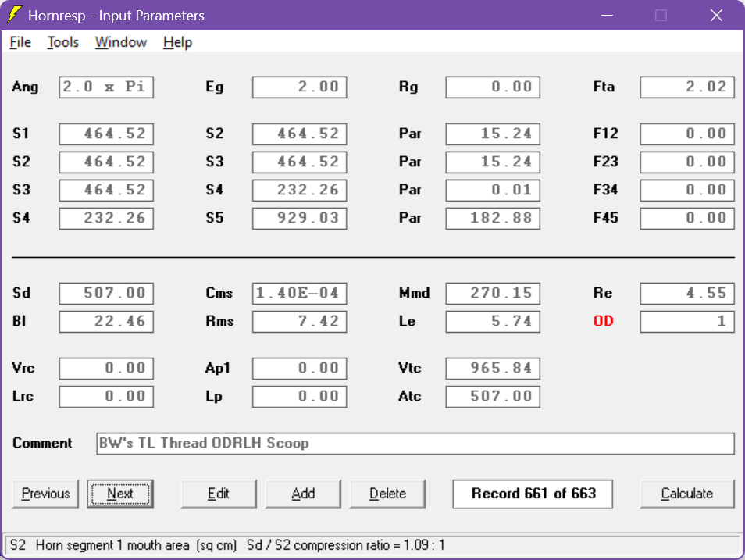Click the Hornresp lightning bolt title icon

pyautogui.click(x=14, y=15)
